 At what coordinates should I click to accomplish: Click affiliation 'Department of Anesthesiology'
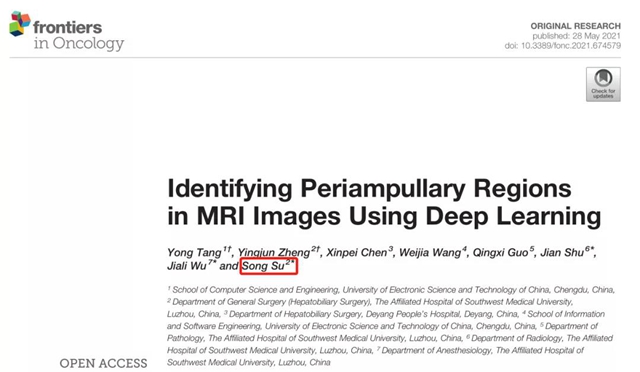coord(437,350)
